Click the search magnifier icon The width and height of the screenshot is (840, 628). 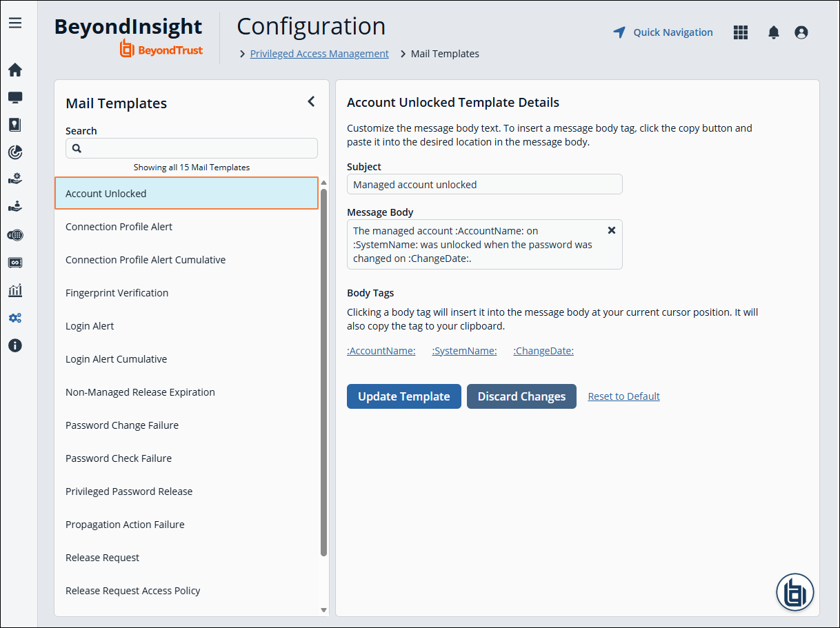click(77, 148)
